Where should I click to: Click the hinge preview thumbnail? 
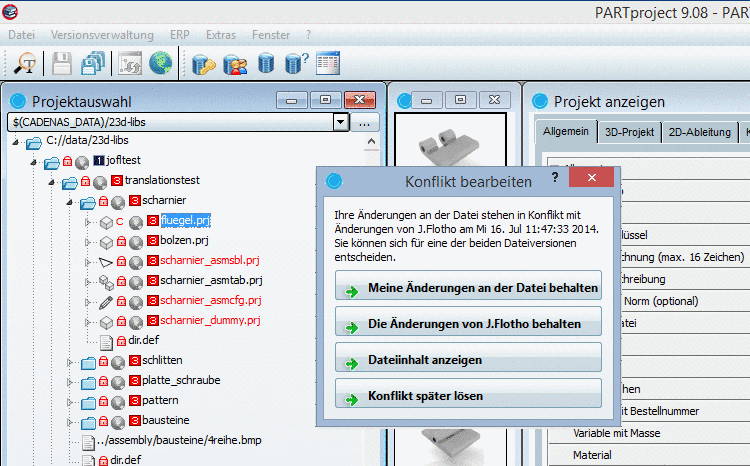coord(450,141)
